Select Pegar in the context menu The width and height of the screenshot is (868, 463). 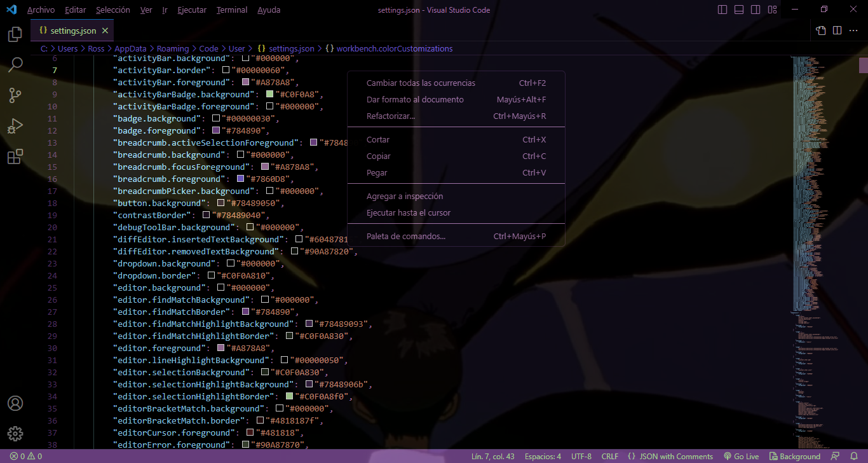coord(379,172)
